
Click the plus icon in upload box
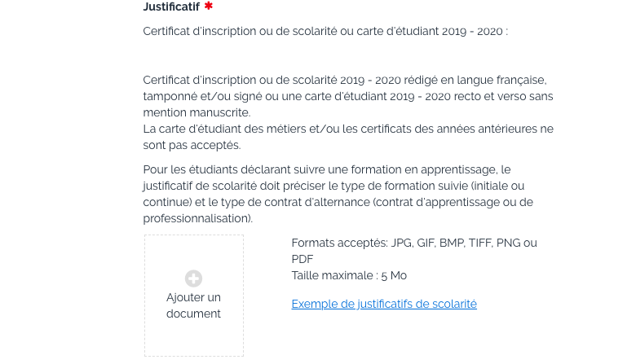(193, 278)
